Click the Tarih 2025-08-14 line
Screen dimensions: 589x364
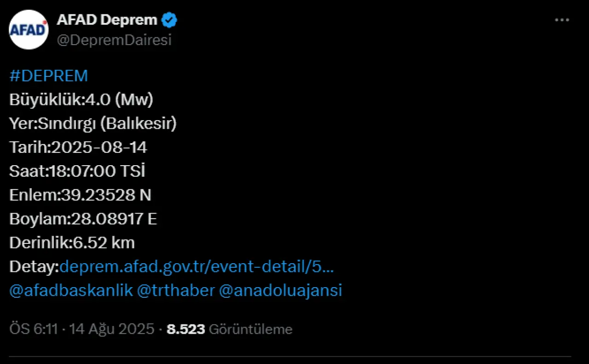point(78,148)
